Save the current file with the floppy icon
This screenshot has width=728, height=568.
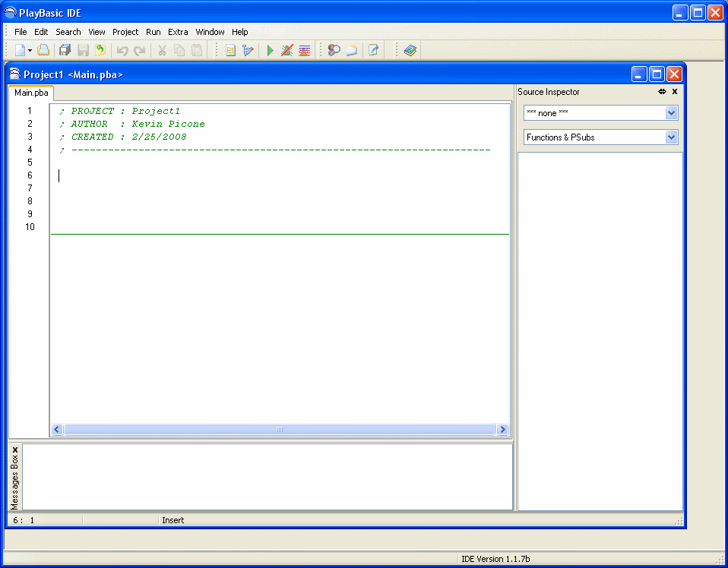(x=83, y=50)
